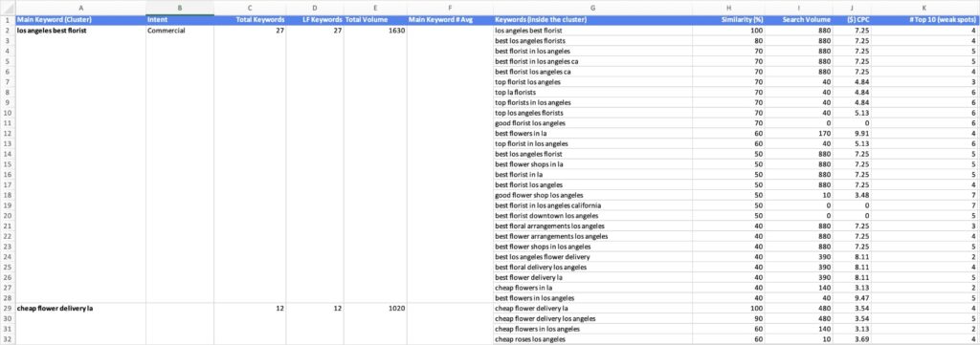980x345 pixels.
Task: Click the 'Search Volume' header cell
Action: click(x=799, y=20)
